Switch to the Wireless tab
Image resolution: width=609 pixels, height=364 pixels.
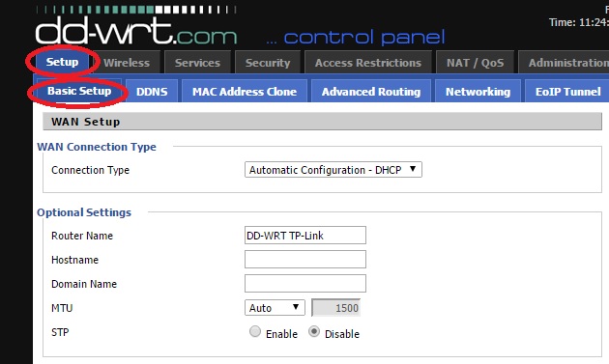coord(127,63)
